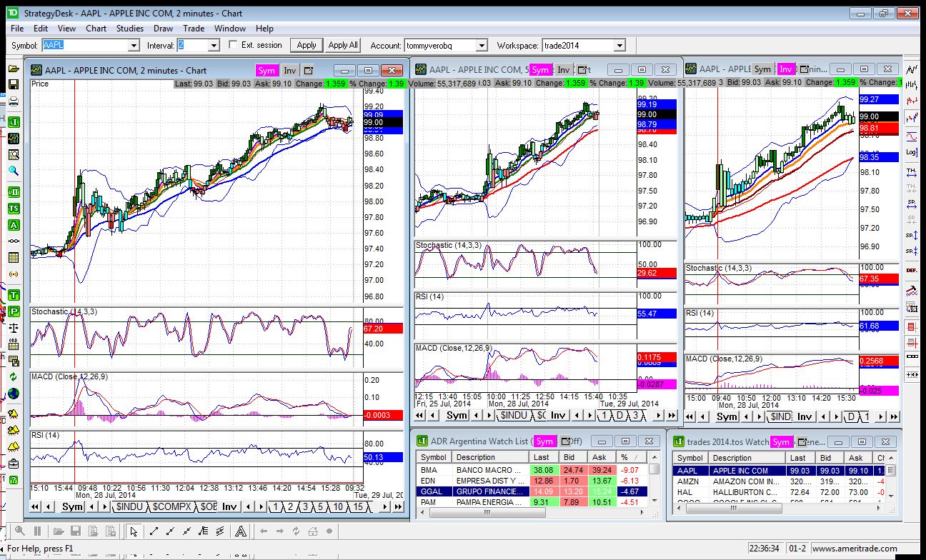This screenshot has height=560, width=926.
Task: Toggle Sym button in ADR Argentina Watch List
Action: 544,441
